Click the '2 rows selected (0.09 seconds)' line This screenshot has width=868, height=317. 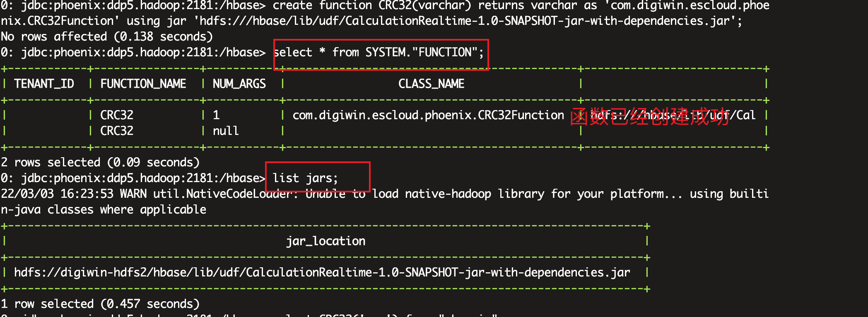pyautogui.click(x=100, y=162)
